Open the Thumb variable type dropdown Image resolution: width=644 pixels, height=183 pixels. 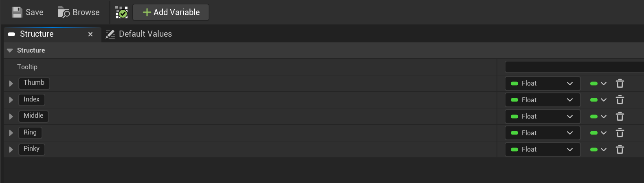coord(542,84)
